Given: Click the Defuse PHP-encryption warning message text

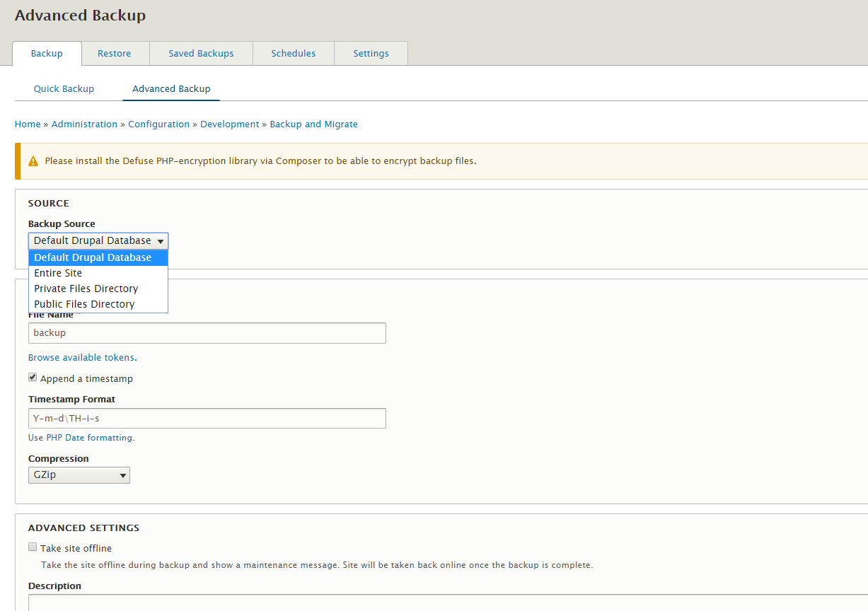Looking at the screenshot, I should click(260, 161).
